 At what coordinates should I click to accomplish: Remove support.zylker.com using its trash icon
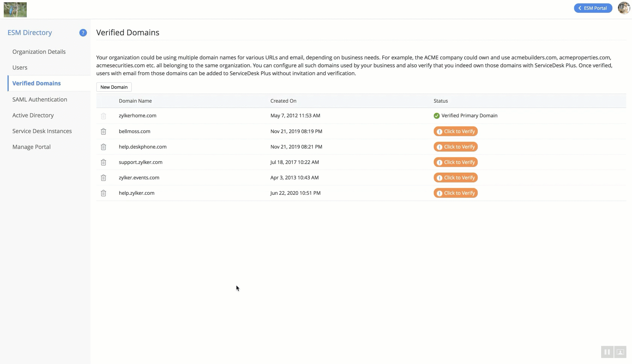pos(103,162)
